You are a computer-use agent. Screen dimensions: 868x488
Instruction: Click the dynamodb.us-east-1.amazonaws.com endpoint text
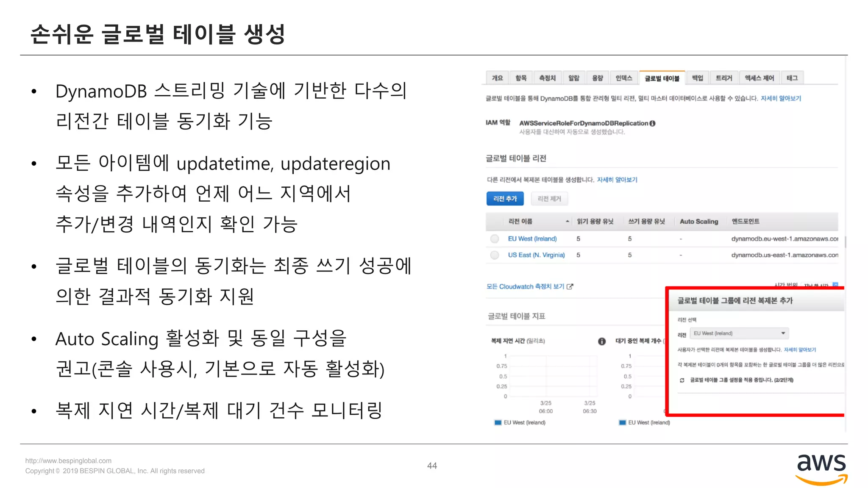(785, 255)
